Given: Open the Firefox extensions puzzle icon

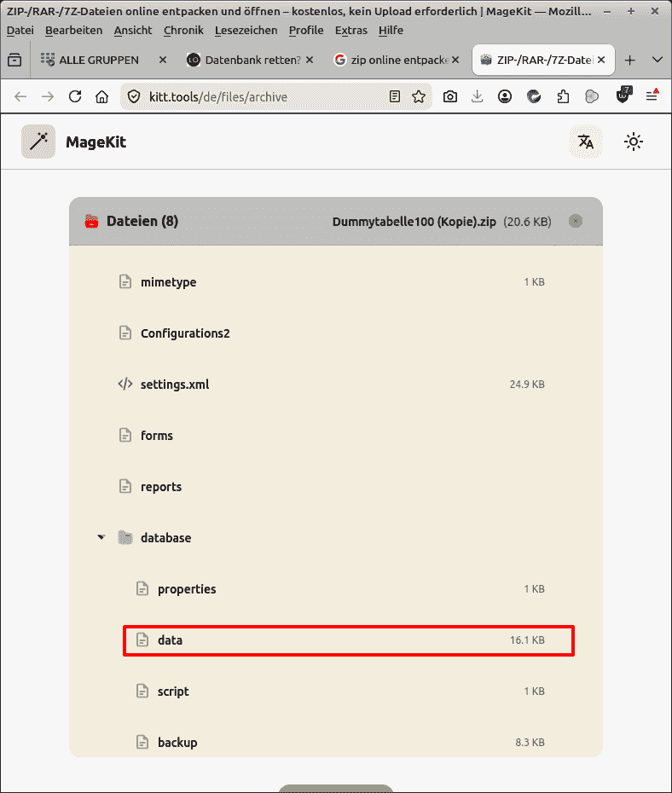Looking at the screenshot, I should click(563, 96).
